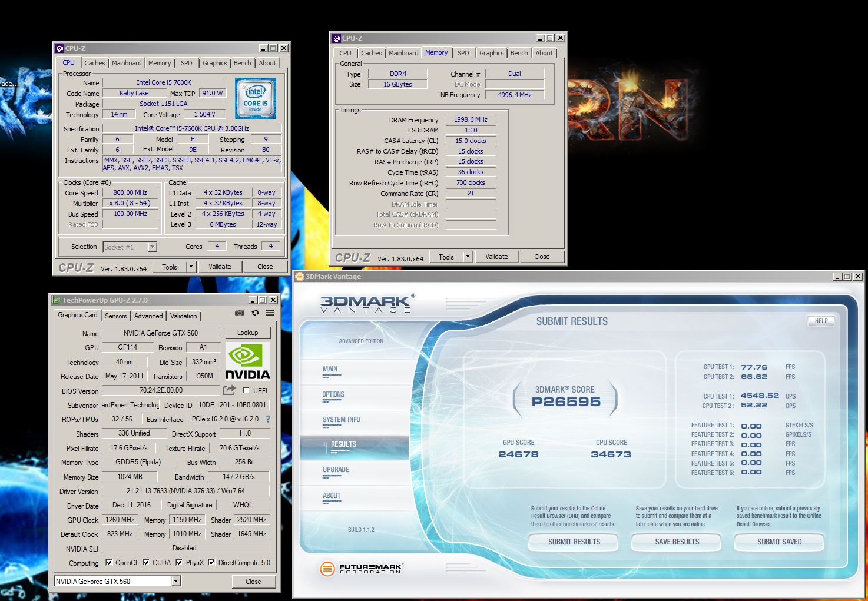Click the Intel Core i5 logo
This screenshot has width=868, height=601.
point(256,98)
